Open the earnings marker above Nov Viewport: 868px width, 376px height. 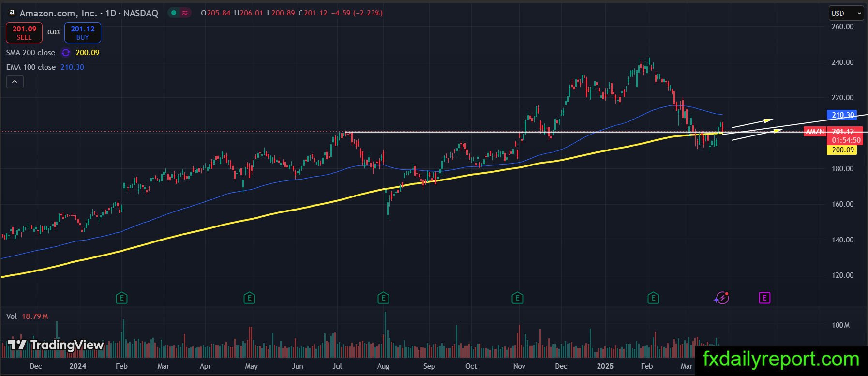(517, 298)
